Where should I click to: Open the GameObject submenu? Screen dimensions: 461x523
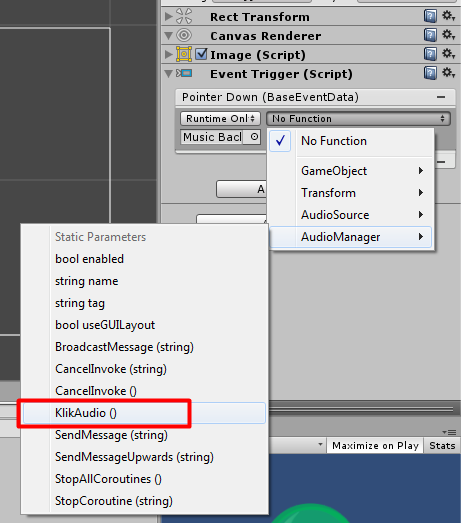point(350,171)
